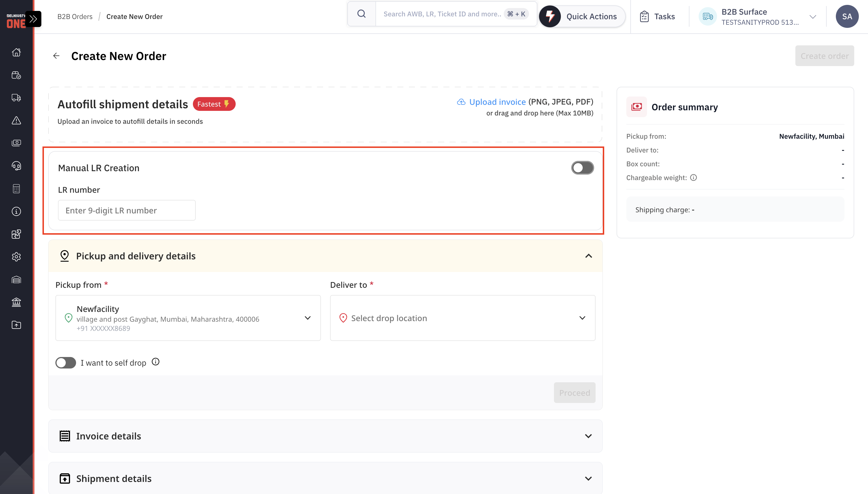Open the puzzle integrations sidebar icon

(x=16, y=234)
